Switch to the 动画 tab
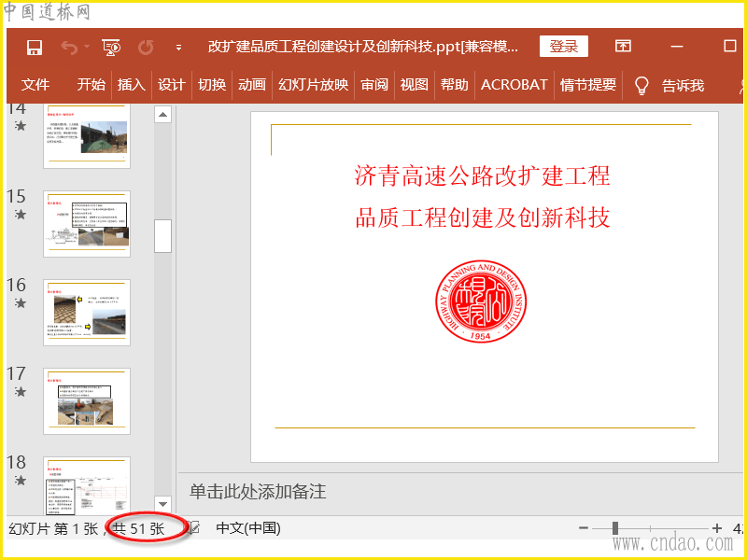This screenshot has height=560, width=747. [x=252, y=85]
